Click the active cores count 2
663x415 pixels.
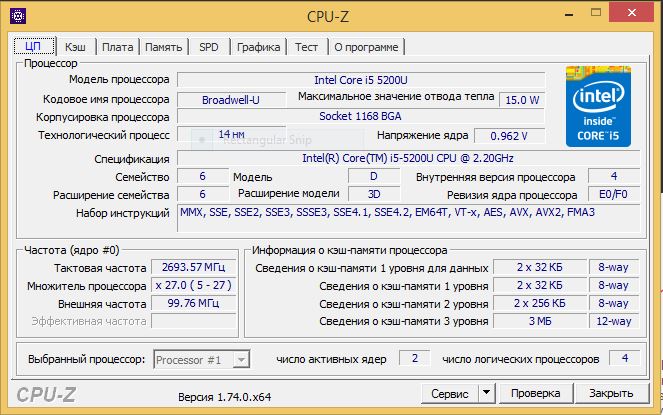tap(415, 358)
